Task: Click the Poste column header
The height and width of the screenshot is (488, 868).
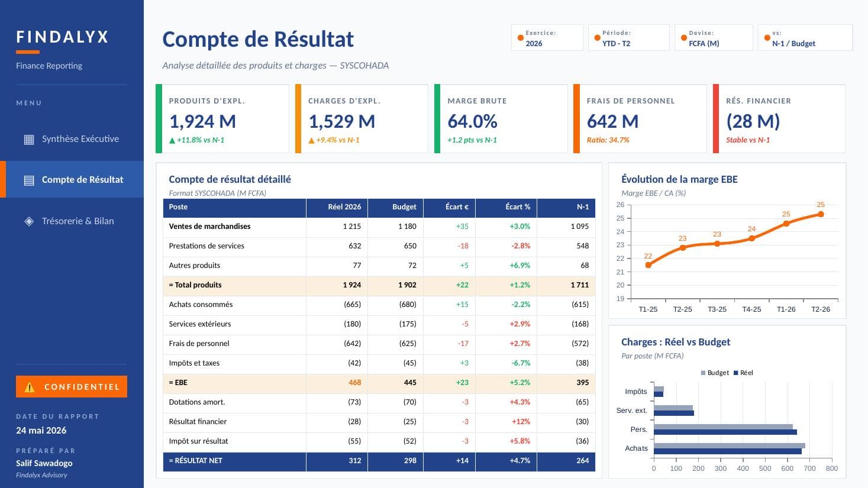Action: coord(234,207)
